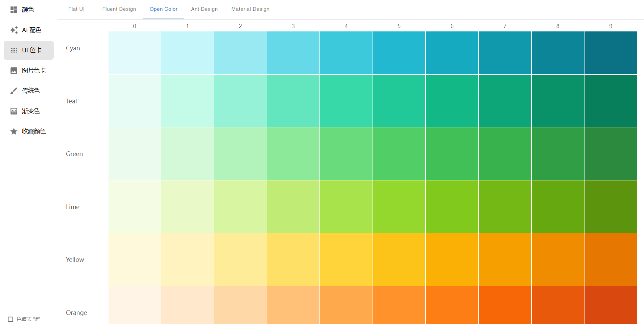Click the Teal row label

(x=71, y=101)
